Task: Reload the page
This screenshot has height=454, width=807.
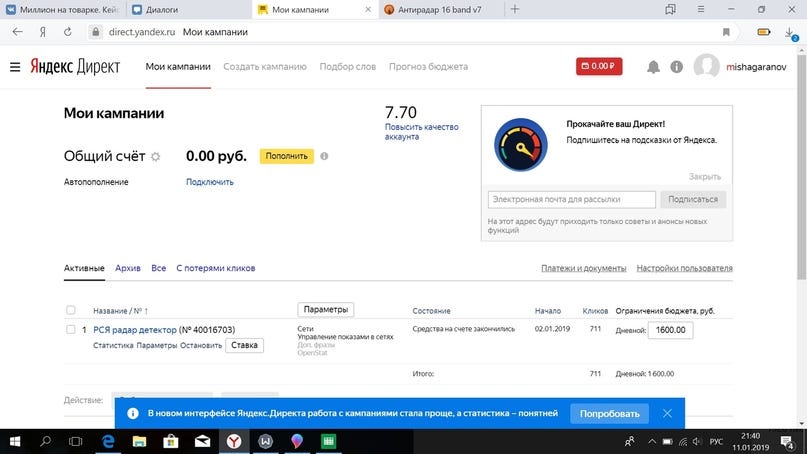Action: pyautogui.click(x=67, y=32)
